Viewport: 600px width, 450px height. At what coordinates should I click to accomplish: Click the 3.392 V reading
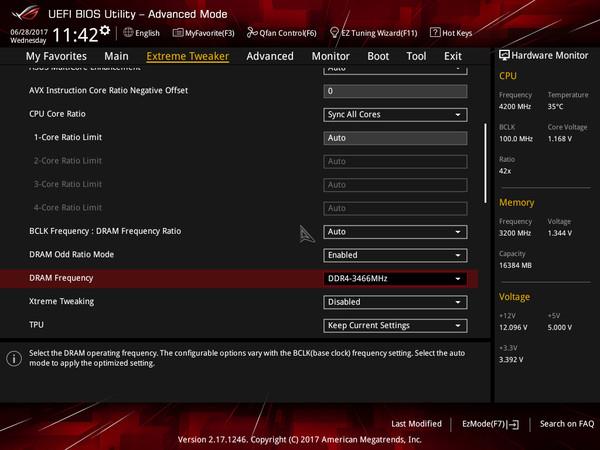(x=511, y=360)
